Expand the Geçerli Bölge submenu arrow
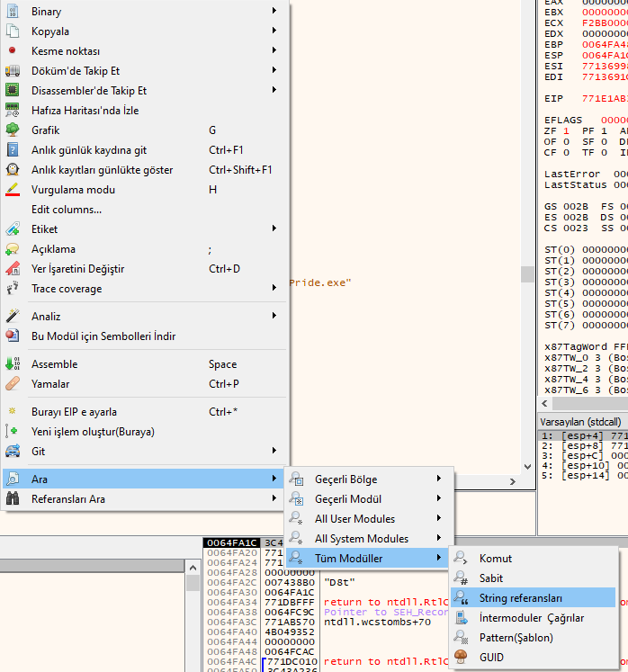Viewport: 628px width, 672px height. [x=438, y=479]
